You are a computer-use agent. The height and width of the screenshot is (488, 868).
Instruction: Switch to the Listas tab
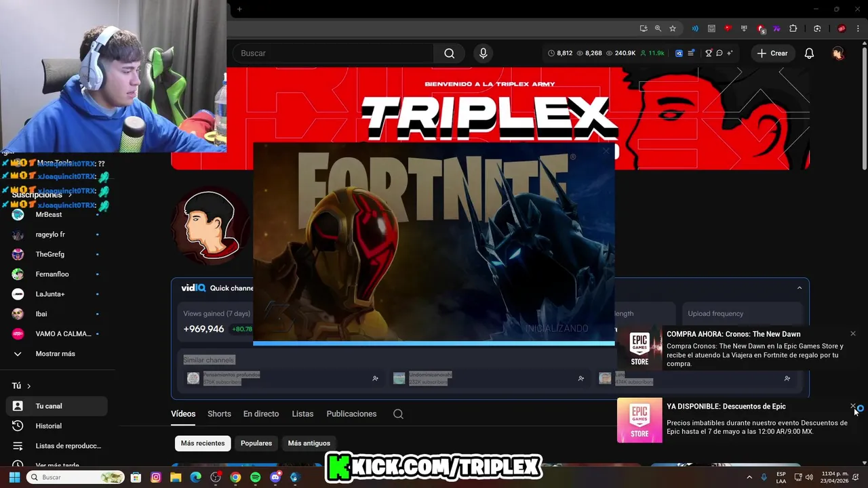click(302, 413)
